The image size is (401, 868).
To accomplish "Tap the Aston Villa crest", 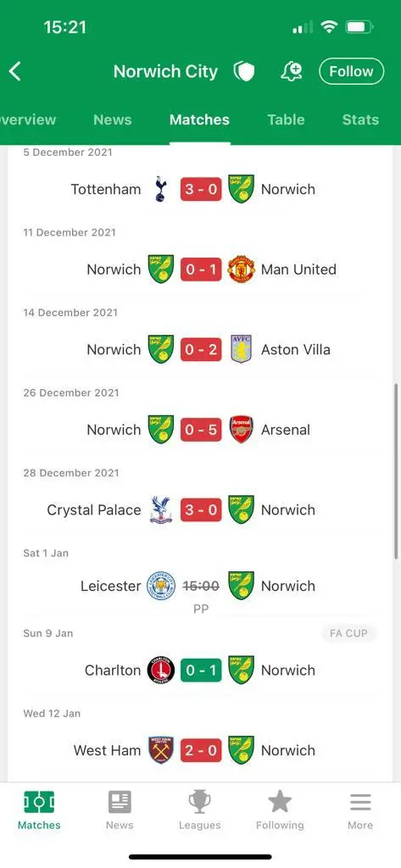I will [x=241, y=349].
